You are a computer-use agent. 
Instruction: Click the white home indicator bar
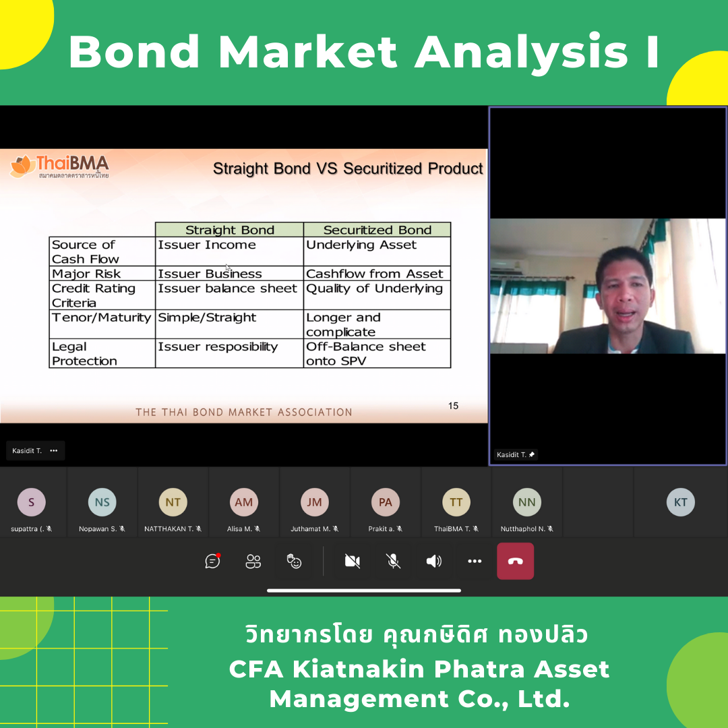[x=364, y=591]
